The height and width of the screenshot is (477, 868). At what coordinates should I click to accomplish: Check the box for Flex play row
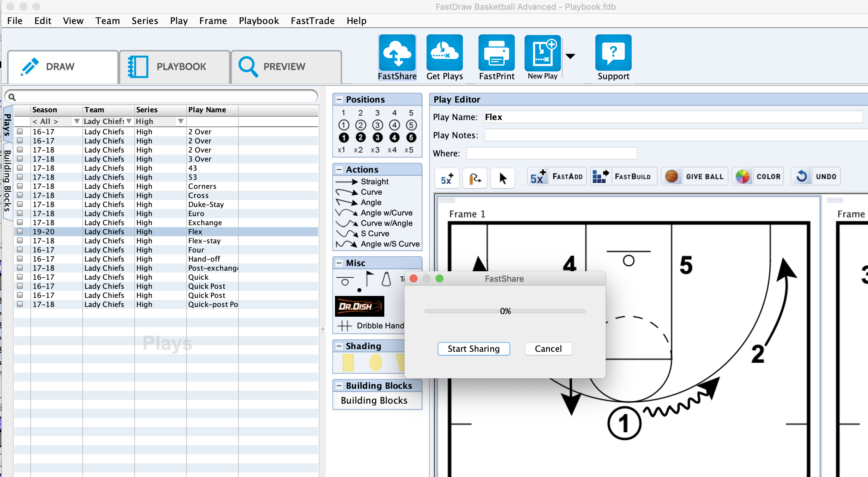click(x=20, y=231)
